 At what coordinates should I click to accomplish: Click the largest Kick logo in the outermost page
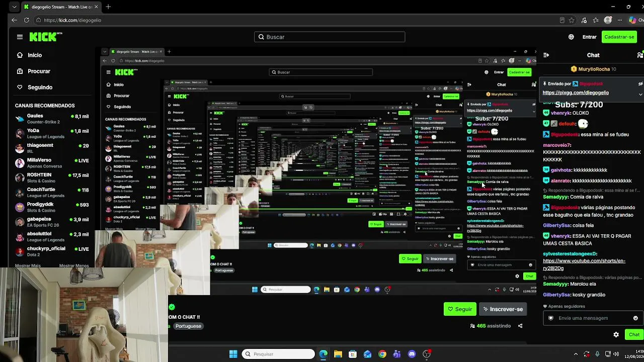point(46,37)
